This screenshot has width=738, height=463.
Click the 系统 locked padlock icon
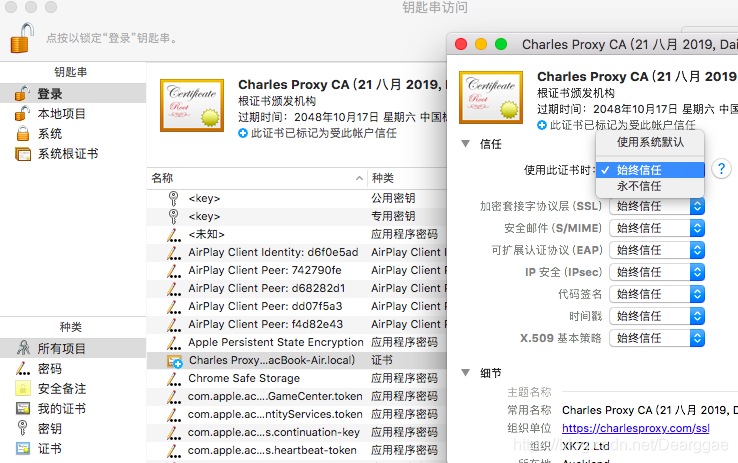pos(23,134)
